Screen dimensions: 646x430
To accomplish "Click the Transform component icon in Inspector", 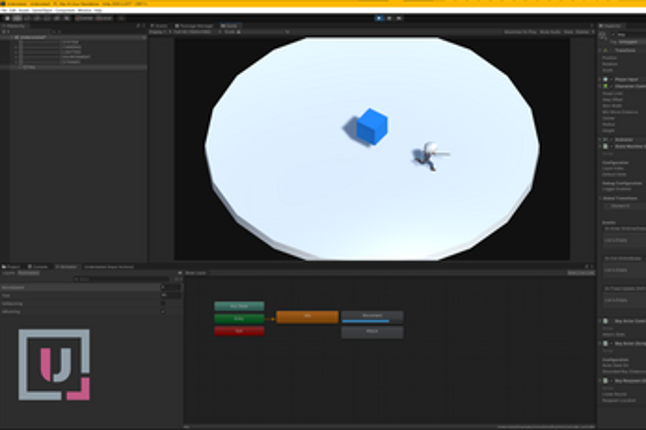I will [x=606, y=50].
